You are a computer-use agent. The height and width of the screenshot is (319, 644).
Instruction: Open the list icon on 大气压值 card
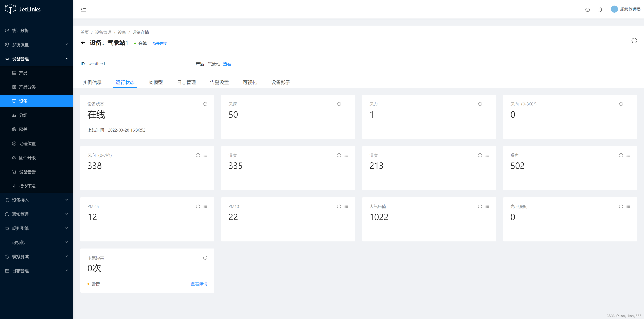pyautogui.click(x=487, y=206)
